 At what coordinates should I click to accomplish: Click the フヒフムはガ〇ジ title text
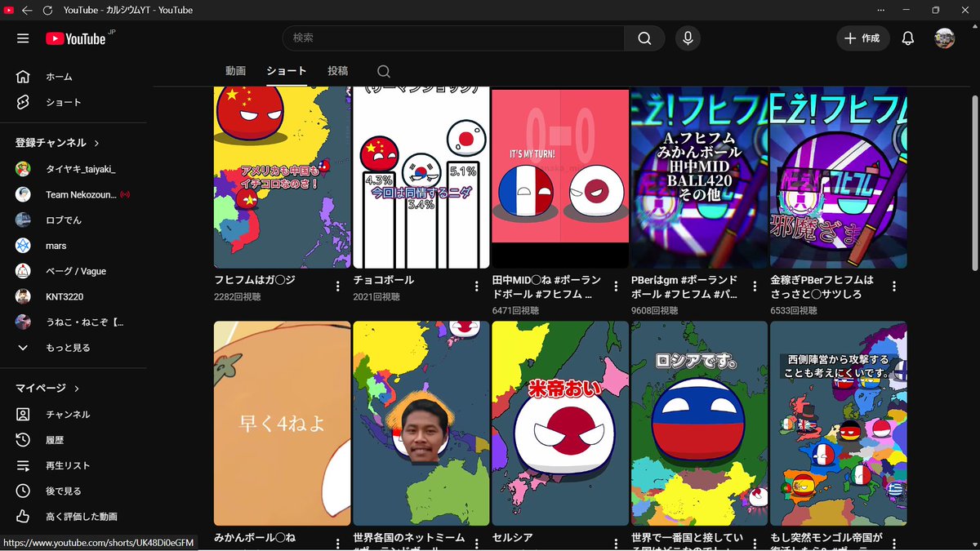click(255, 280)
